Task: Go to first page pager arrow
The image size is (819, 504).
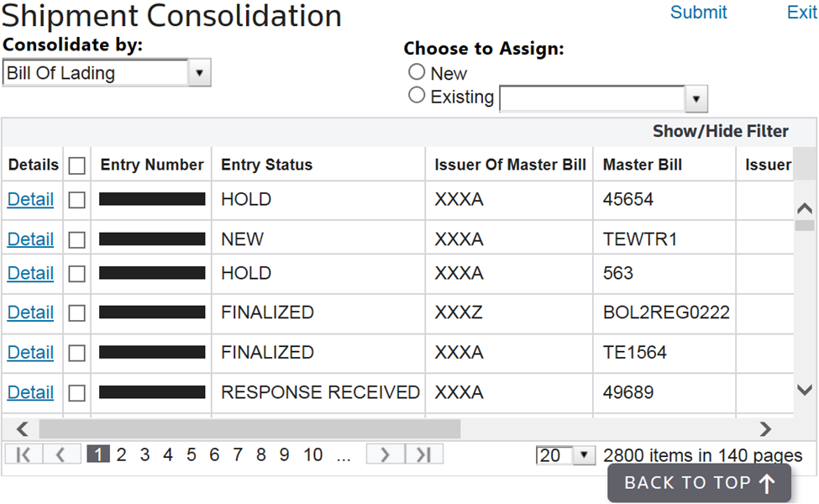Action: (24, 454)
